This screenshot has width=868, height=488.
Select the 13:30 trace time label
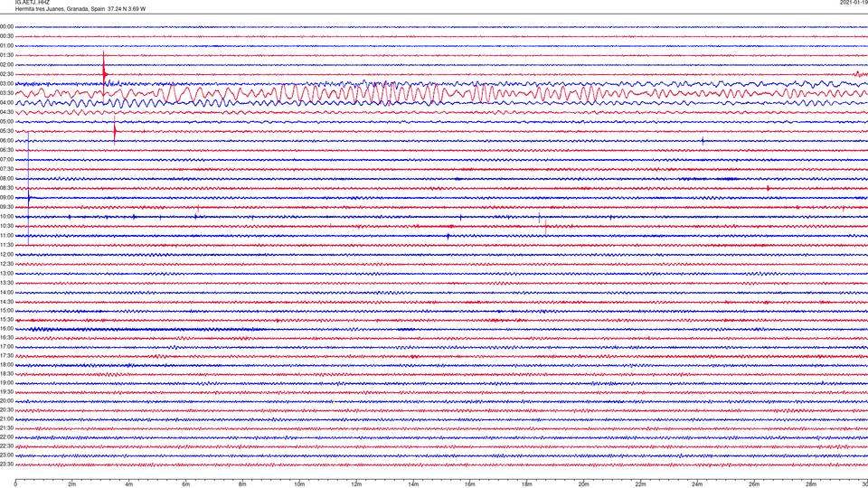point(6,283)
